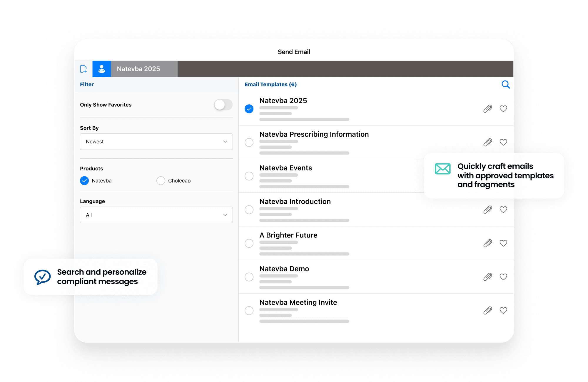The height and width of the screenshot is (382, 588).
Task: Click the Email Templates (6) heading
Action: [270, 85]
